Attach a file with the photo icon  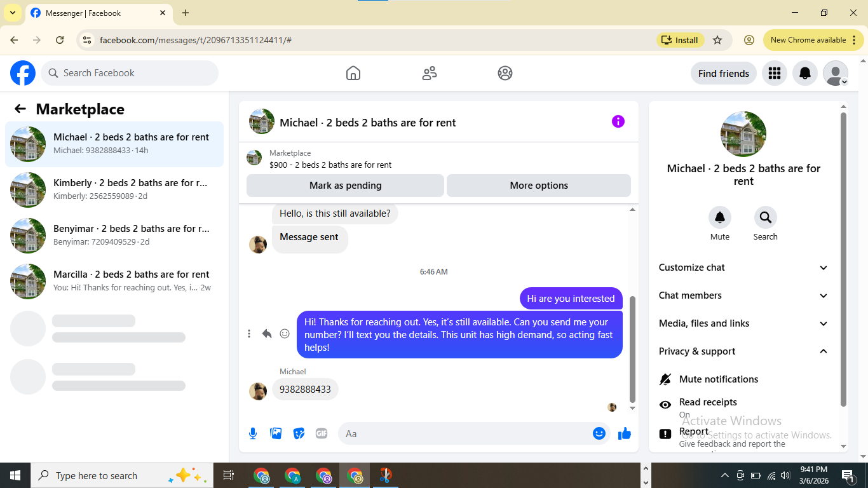[276, 433]
